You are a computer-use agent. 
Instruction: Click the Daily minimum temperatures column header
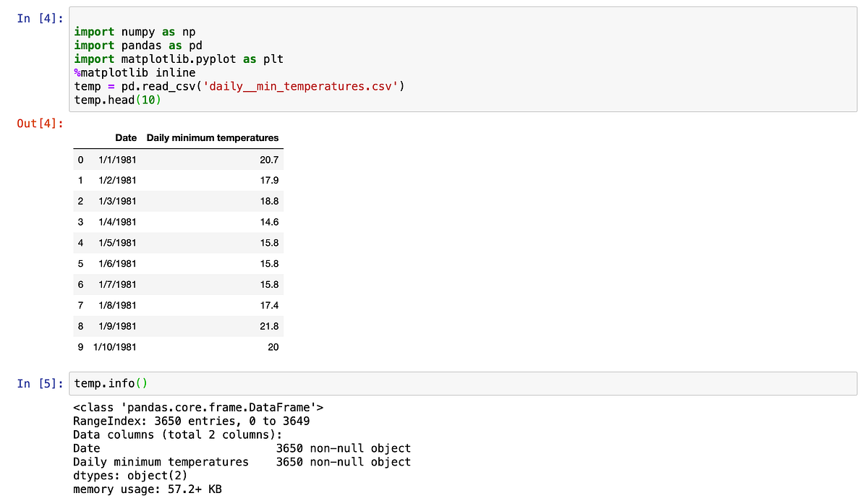(211, 137)
